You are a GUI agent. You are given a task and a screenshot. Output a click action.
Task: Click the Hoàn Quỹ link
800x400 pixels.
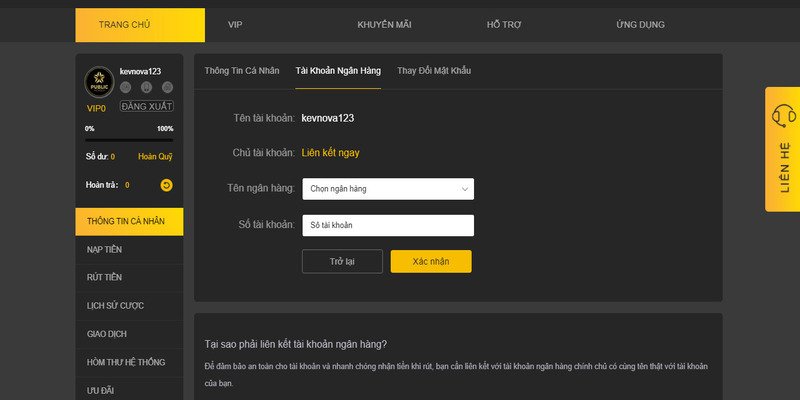155,157
